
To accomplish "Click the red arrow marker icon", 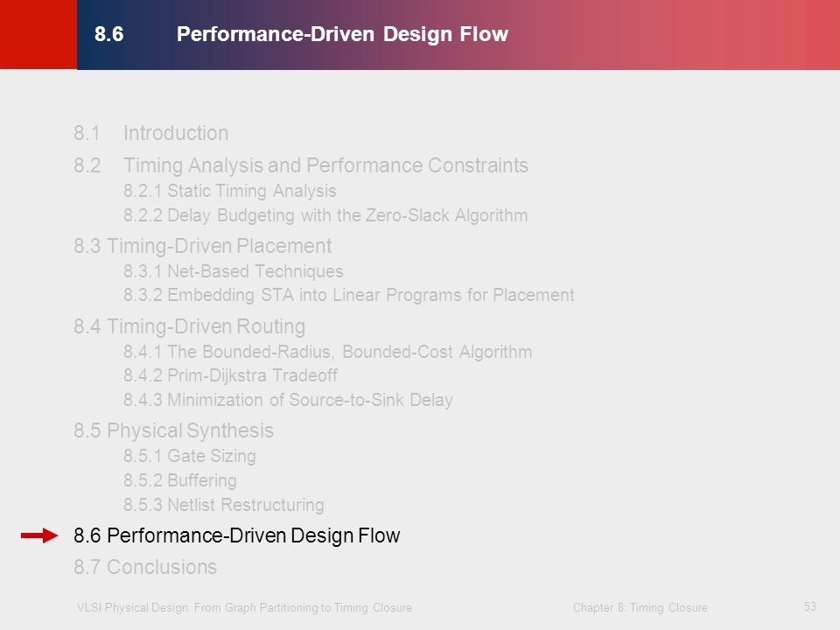I will tap(39, 535).
